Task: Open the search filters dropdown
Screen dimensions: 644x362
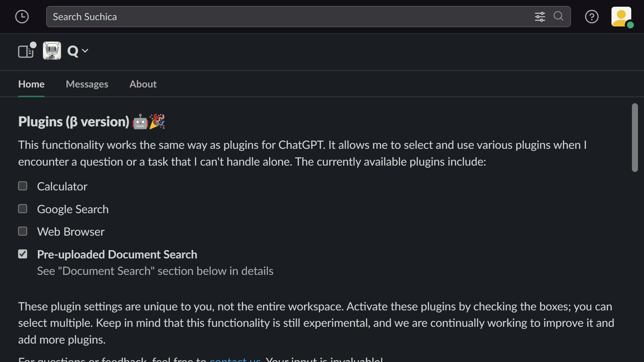Action: click(540, 16)
